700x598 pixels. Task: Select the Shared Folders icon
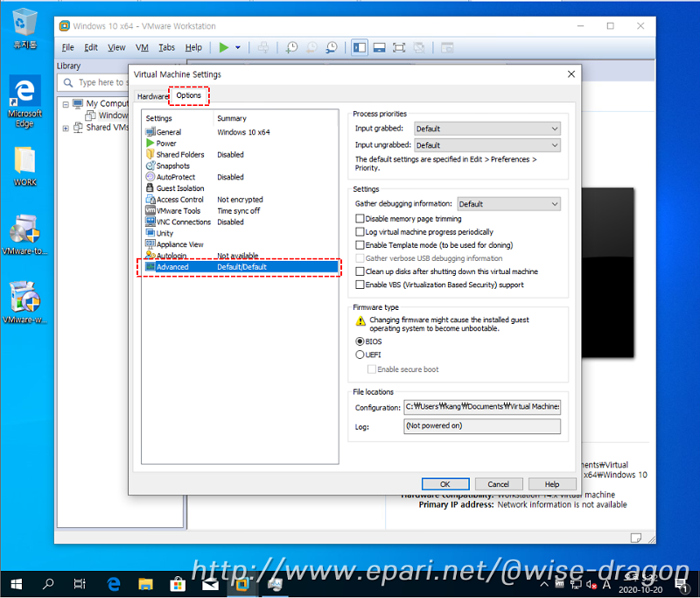(x=150, y=154)
